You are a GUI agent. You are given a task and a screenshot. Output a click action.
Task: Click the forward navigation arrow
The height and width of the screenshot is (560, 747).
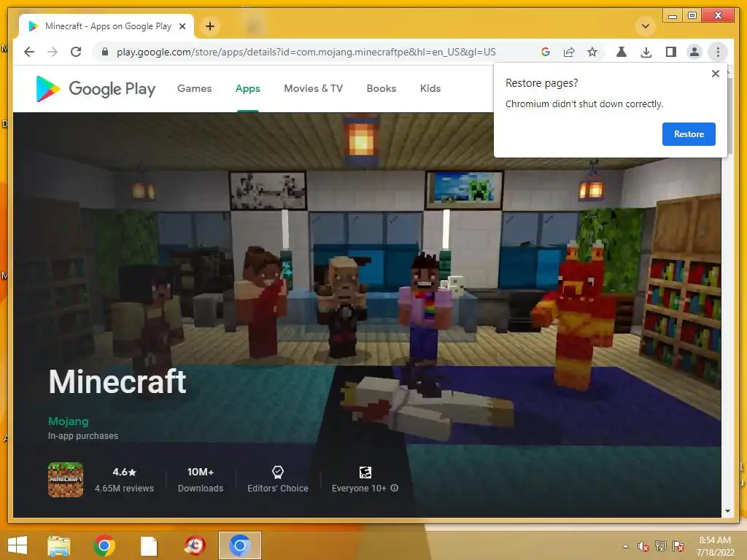coord(53,52)
